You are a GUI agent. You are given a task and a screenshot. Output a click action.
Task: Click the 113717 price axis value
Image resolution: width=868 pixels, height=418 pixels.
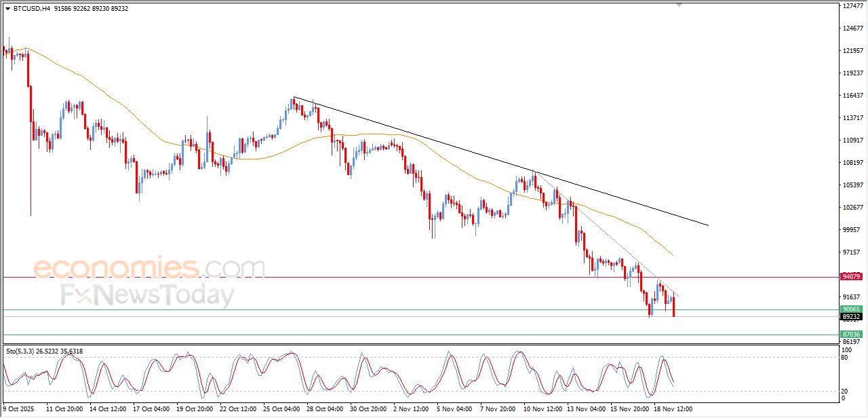[x=852, y=118]
